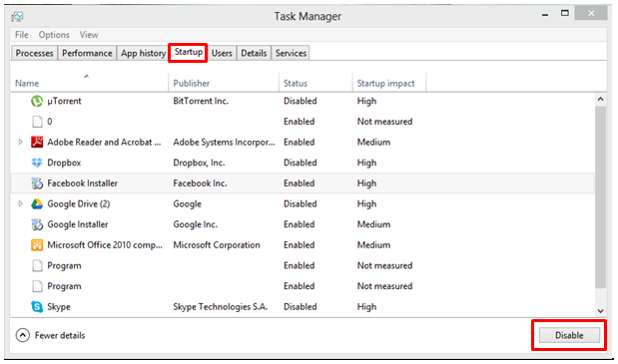Select the µTorrent row name

64,101
